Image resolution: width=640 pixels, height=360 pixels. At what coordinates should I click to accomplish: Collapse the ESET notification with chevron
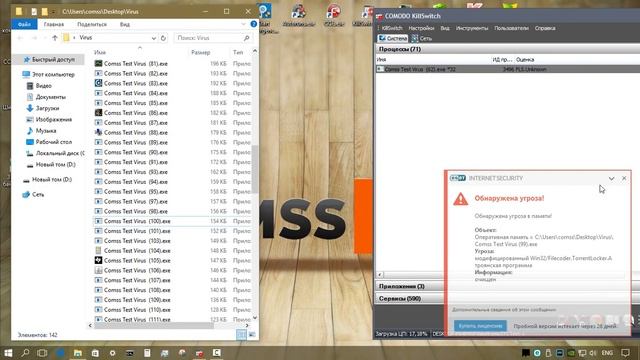point(611,178)
